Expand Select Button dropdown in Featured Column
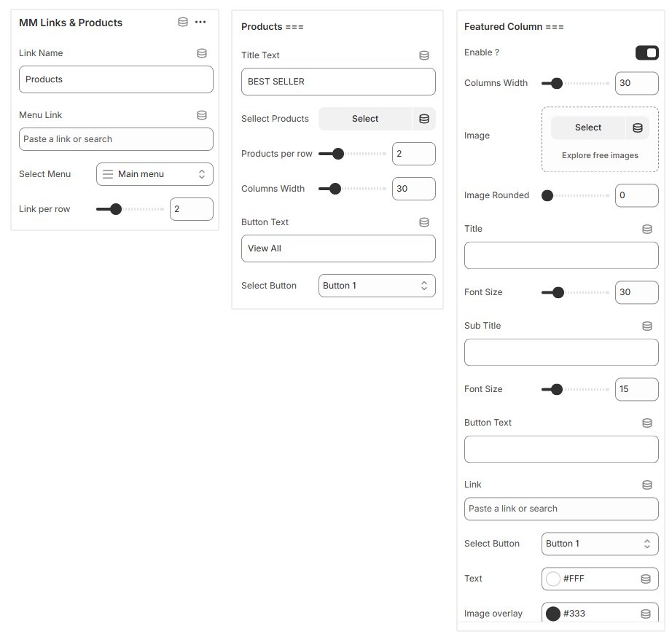Image resolution: width=672 pixels, height=642 pixels. 599,544
